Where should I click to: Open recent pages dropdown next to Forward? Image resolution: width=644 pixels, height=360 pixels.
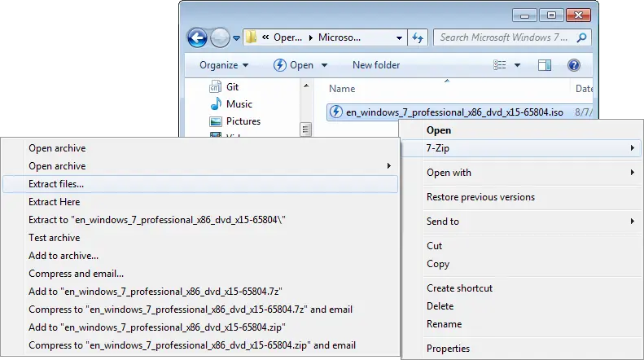click(x=237, y=38)
